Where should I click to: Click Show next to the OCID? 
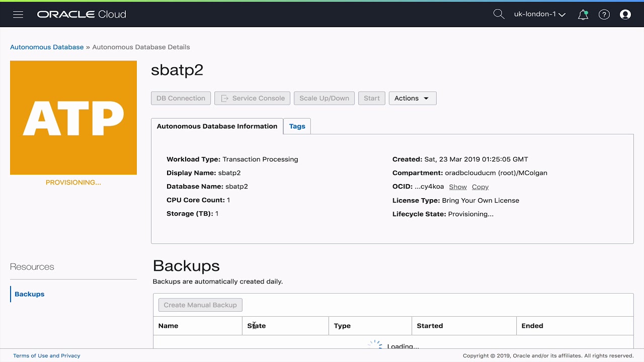click(458, 187)
